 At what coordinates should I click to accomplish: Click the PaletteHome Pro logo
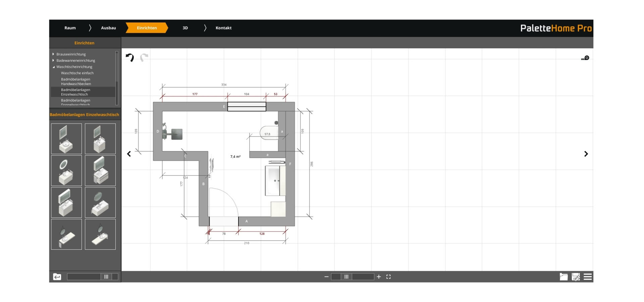tap(556, 28)
